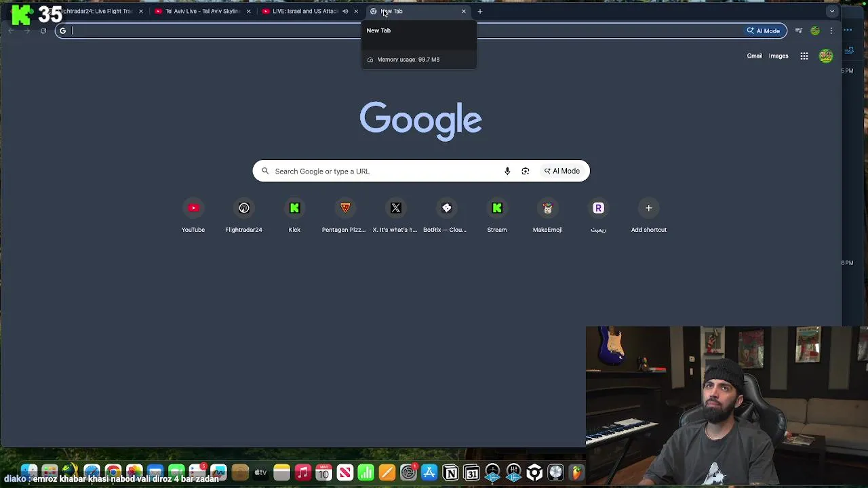The height and width of the screenshot is (488, 868).
Task: Reload the current page
Action: click(x=43, y=30)
